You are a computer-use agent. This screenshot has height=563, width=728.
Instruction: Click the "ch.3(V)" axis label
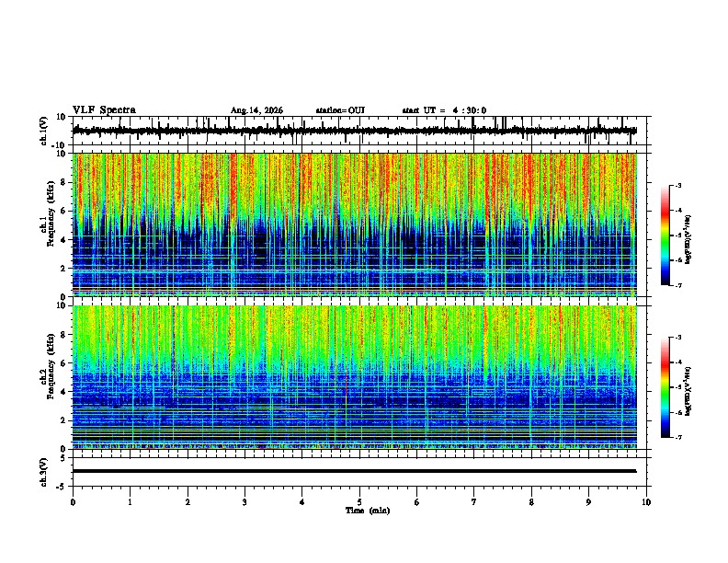click(x=44, y=472)
